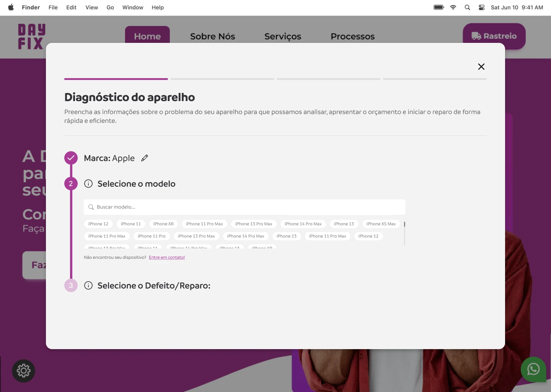The width and height of the screenshot is (551, 392).
Task: Open the Help menu
Action: pyautogui.click(x=158, y=7)
